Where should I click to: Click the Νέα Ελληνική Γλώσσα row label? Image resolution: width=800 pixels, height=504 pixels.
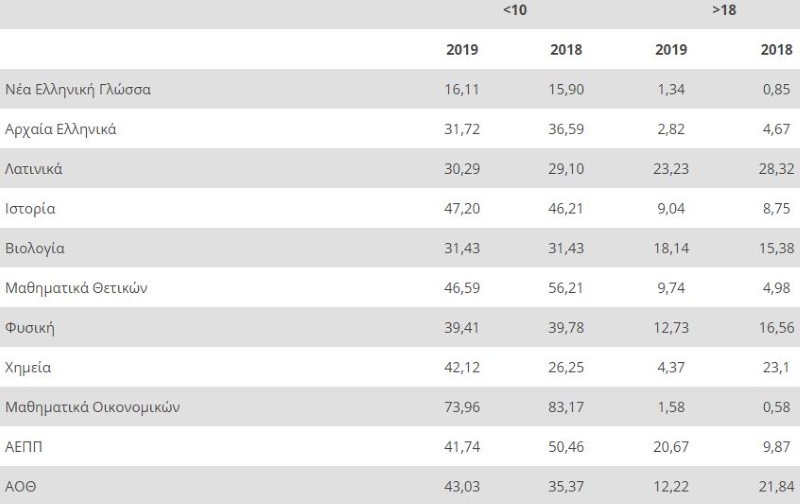pyautogui.click(x=78, y=89)
